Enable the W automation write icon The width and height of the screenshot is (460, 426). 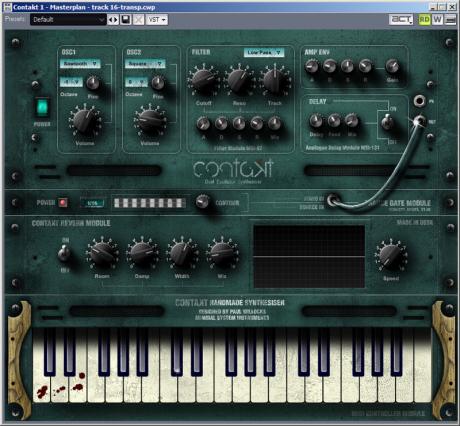coord(437,19)
